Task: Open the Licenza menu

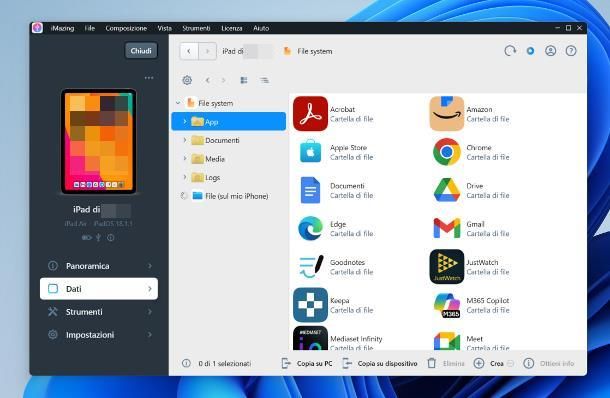Action: [232, 28]
